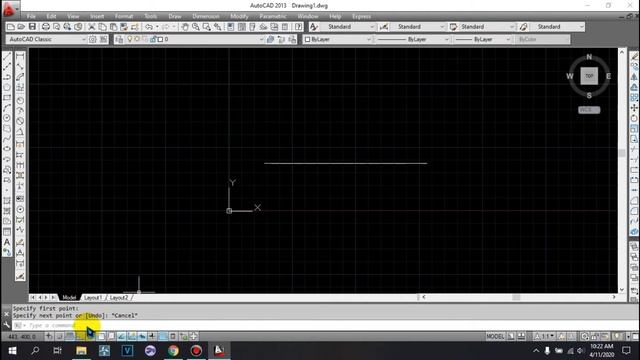Click Make Object's Layer Current icon
Viewport: 640px width, 360px height.
270,39
